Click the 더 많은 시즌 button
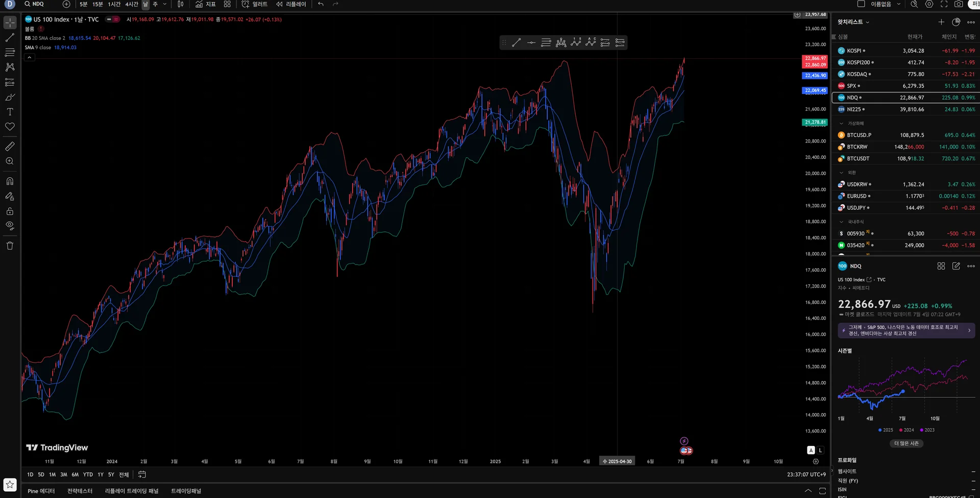 tap(906, 443)
